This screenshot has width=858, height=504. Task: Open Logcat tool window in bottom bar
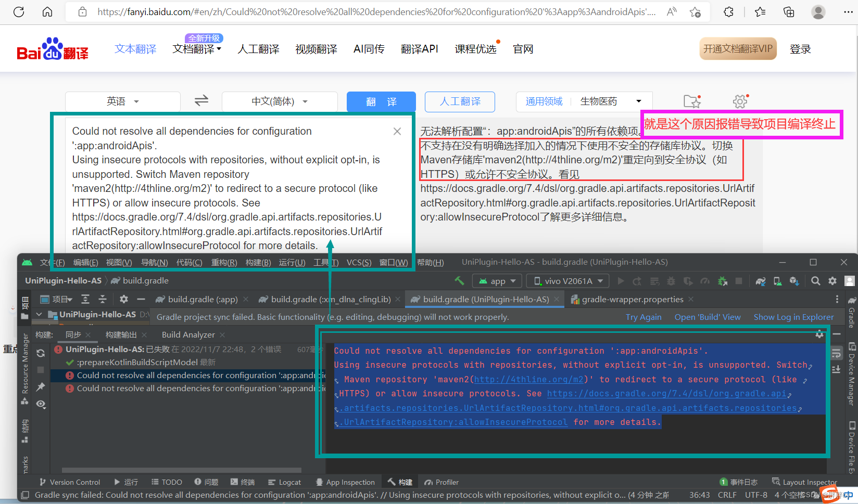point(284,482)
